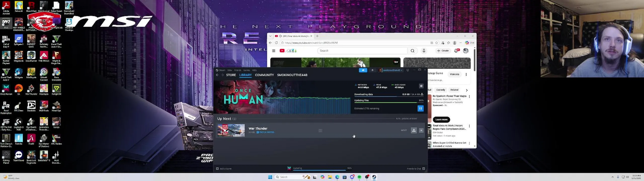
Task: Open the View menu in Steam
Action: click(x=230, y=70)
